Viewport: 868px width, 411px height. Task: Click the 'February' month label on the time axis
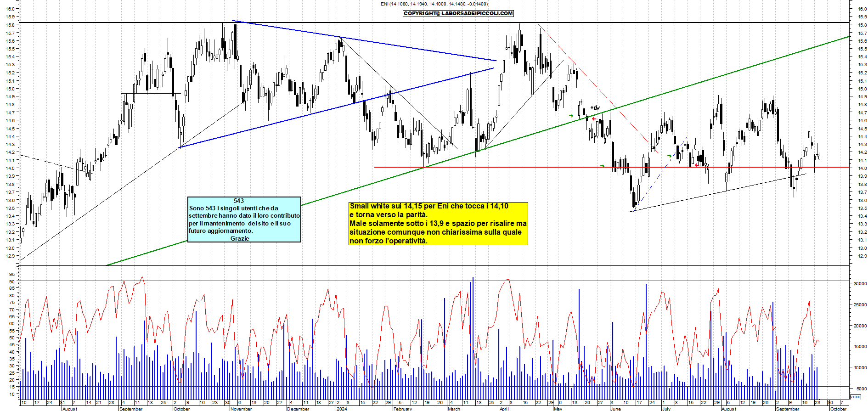403,409
